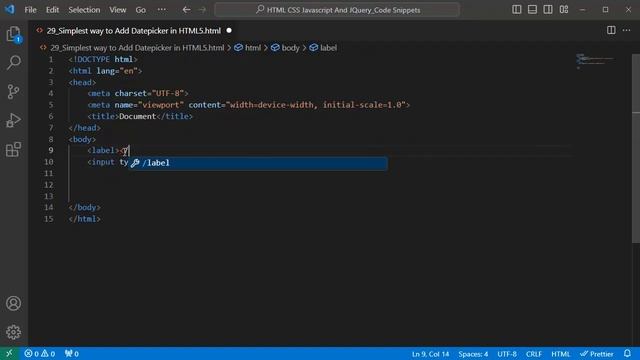Open the notifications bell

coord(627,353)
